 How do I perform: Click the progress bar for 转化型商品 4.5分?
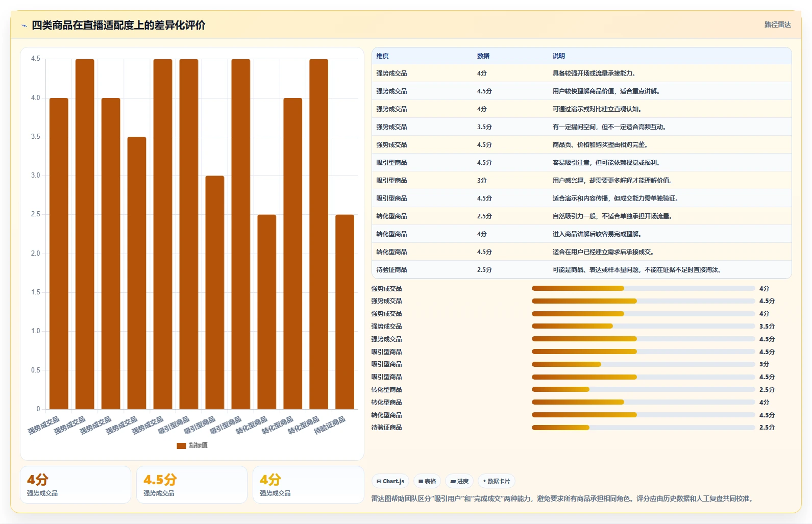(643, 415)
